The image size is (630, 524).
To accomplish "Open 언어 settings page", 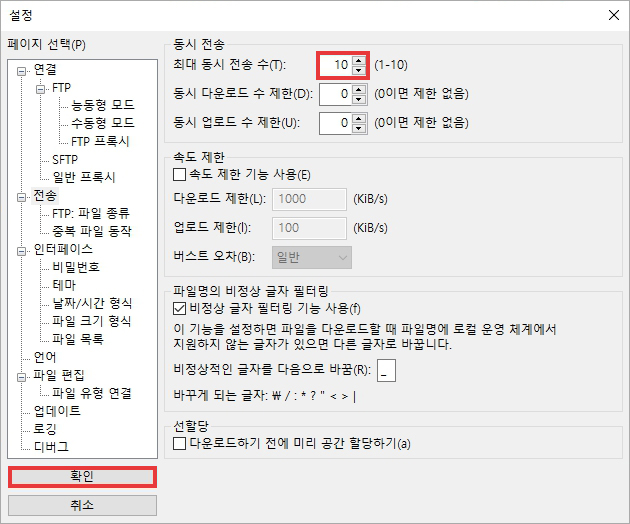I will click(x=45, y=357).
